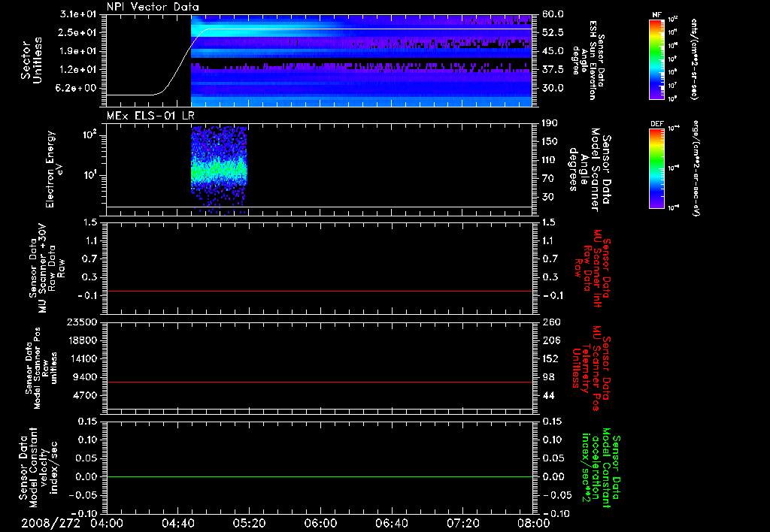Click the "52.5" elevation angle tick
Screen dimensions: 770x532
pos(553,32)
